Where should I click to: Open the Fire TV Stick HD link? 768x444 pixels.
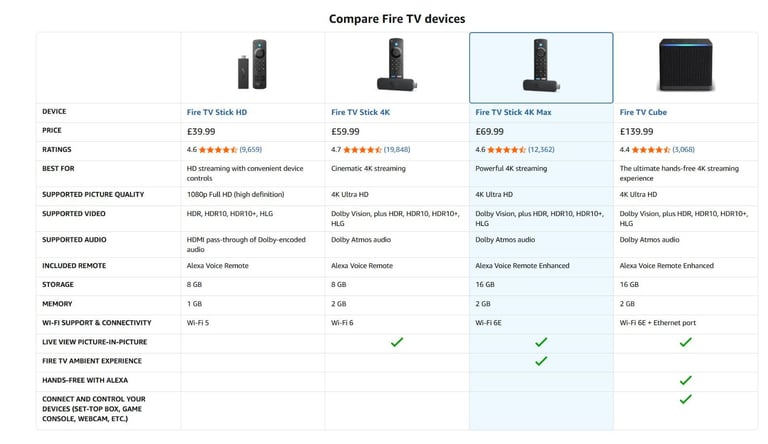216,112
